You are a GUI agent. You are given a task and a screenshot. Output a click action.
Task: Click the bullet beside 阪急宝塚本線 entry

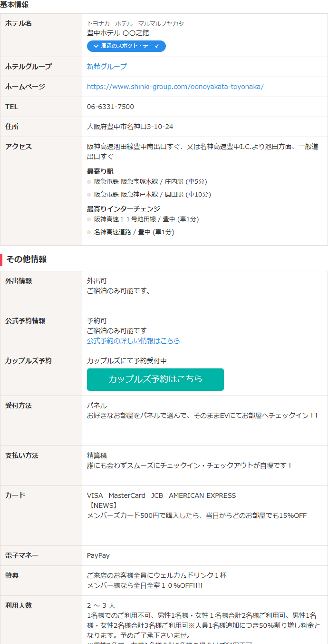click(x=89, y=182)
